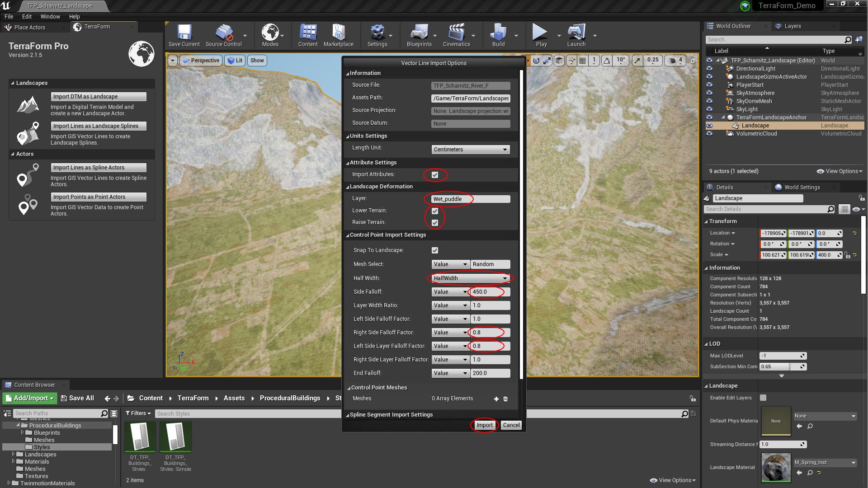This screenshot has width=868, height=488.
Task: Click Side Falloff value field 450.0
Action: click(x=491, y=292)
